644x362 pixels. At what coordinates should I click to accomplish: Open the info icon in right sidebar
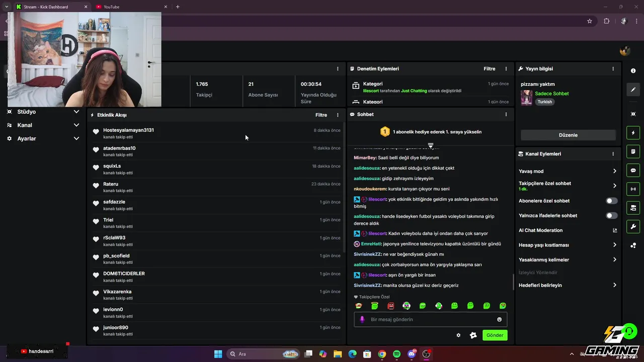pos(633,71)
